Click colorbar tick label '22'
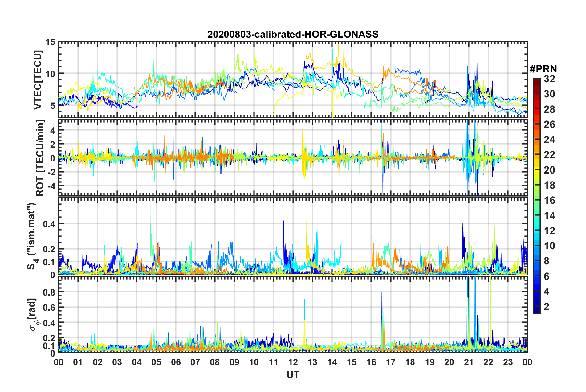This screenshot has width=586, height=392. tap(549, 155)
